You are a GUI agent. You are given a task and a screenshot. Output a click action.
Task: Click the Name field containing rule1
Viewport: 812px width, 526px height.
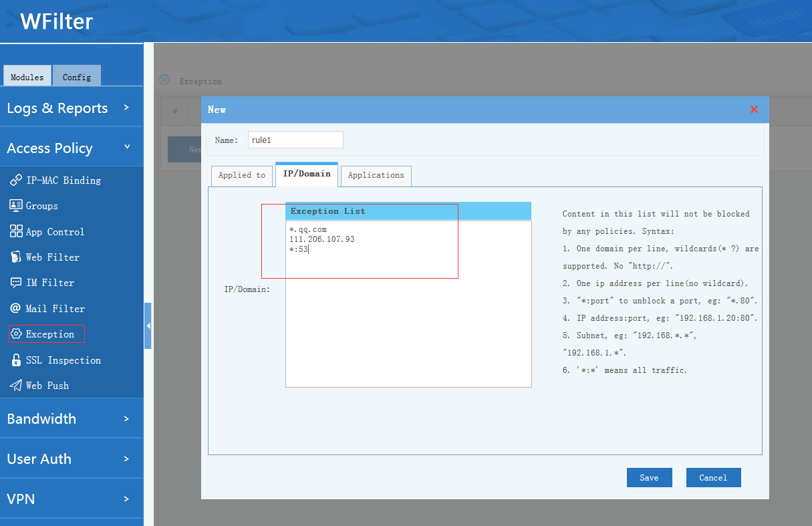click(x=295, y=140)
